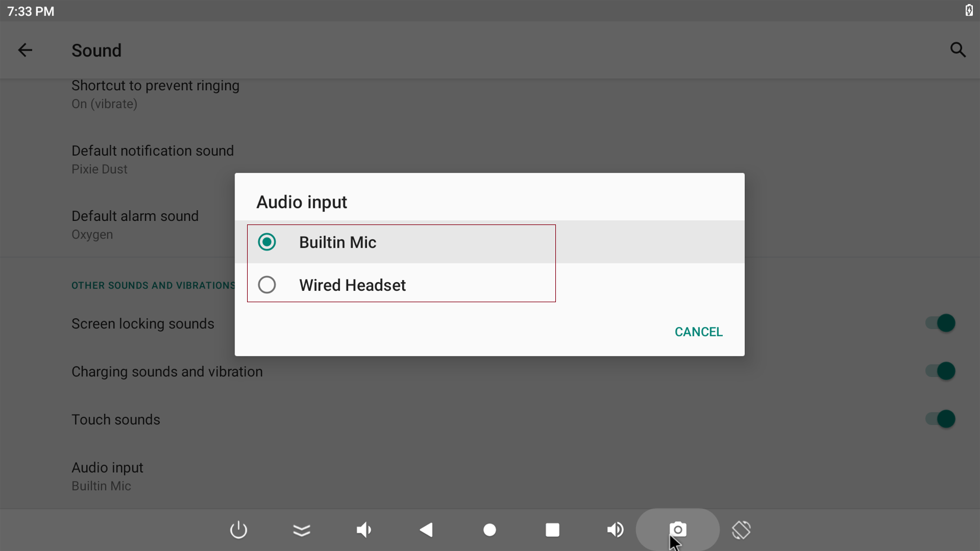980x551 pixels.
Task: Tap the rotate screen icon
Action: (741, 530)
